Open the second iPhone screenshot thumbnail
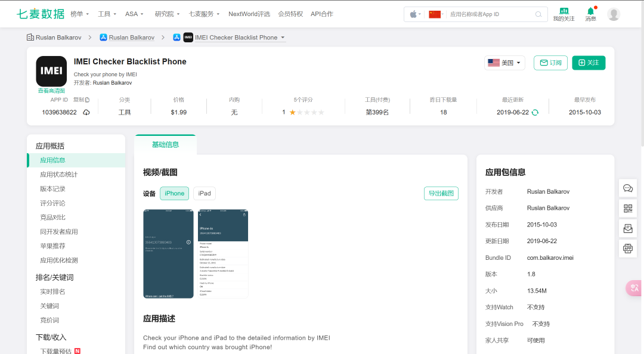 pyautogui.click(x=223, y=254)
